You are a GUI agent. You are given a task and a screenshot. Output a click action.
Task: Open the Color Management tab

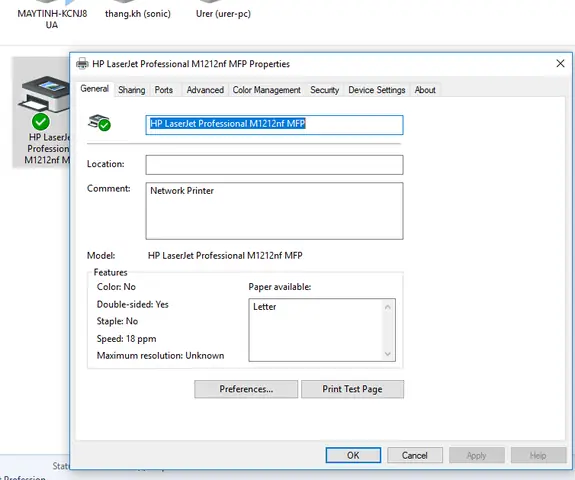(267, 90)
